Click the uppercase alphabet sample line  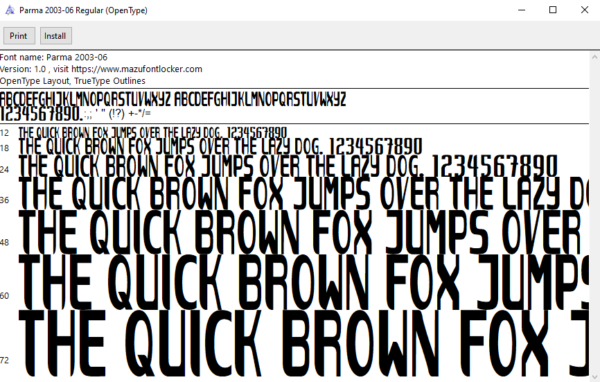pos(173,99)
